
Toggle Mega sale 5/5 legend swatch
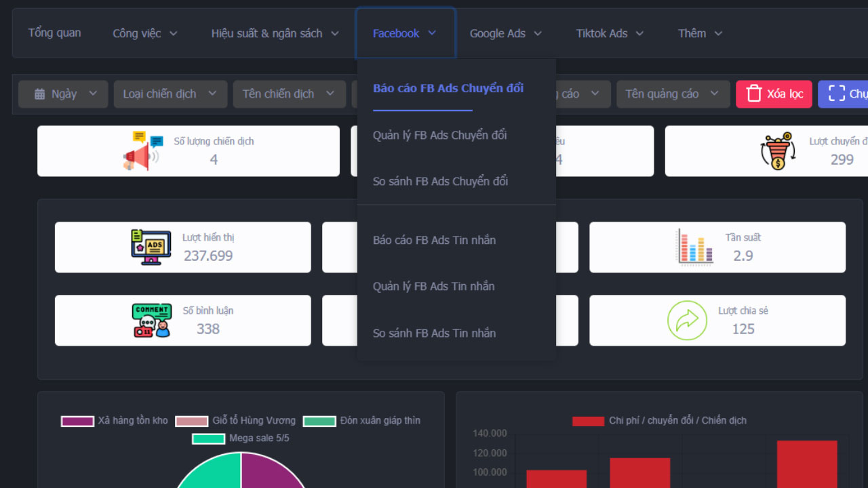tap(208, 439)
